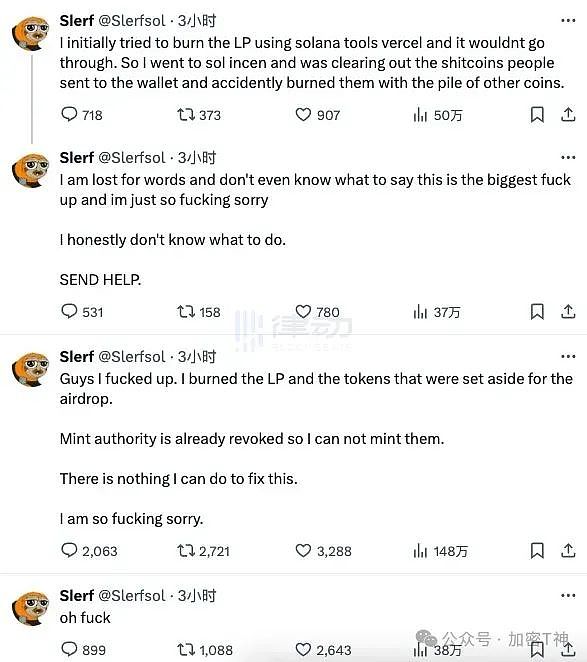
Task: Share the tweet with 148万 views
Action: [568, 551]
